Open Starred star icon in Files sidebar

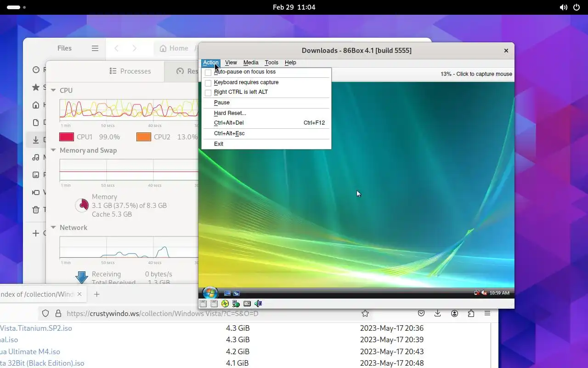(x=36, y=87)
